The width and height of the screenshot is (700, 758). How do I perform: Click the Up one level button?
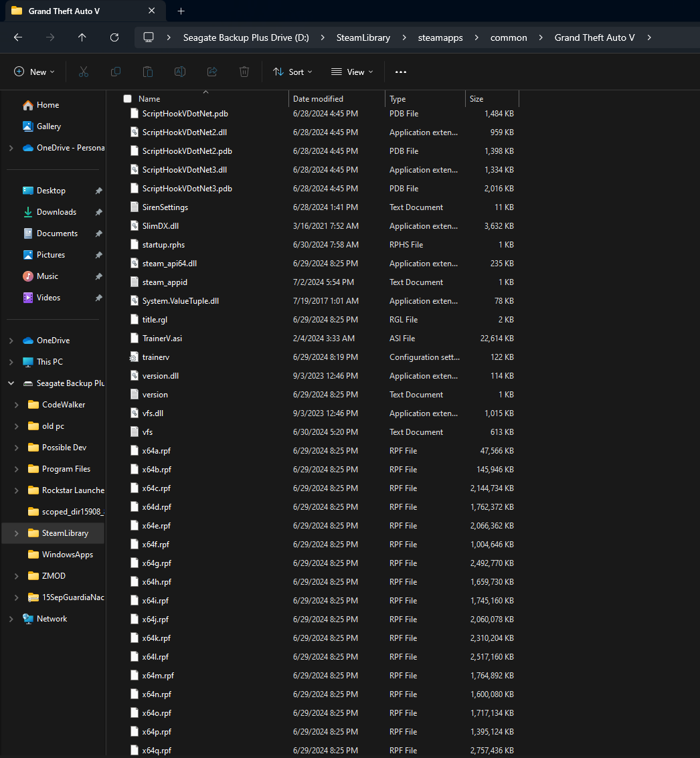pos(82,37)
